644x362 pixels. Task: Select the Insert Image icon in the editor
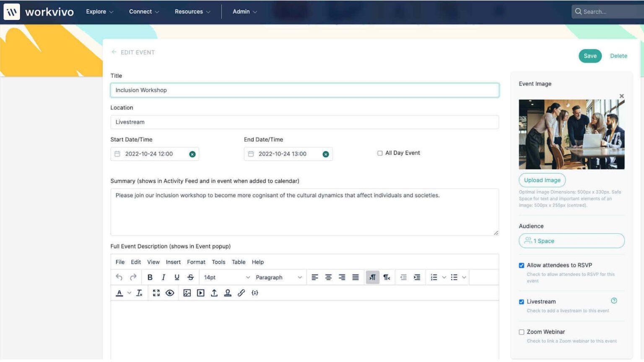pyautogui.click(x=187, y=293)
